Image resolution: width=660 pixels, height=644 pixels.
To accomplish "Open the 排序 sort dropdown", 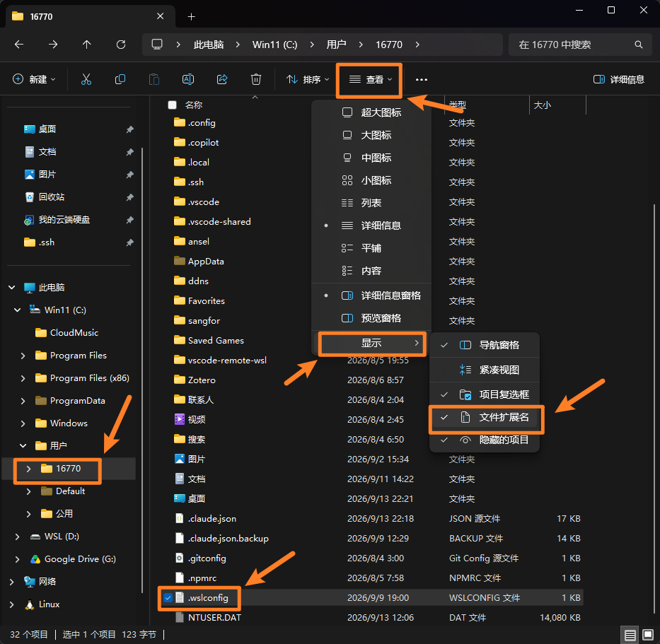I will 307,79.
